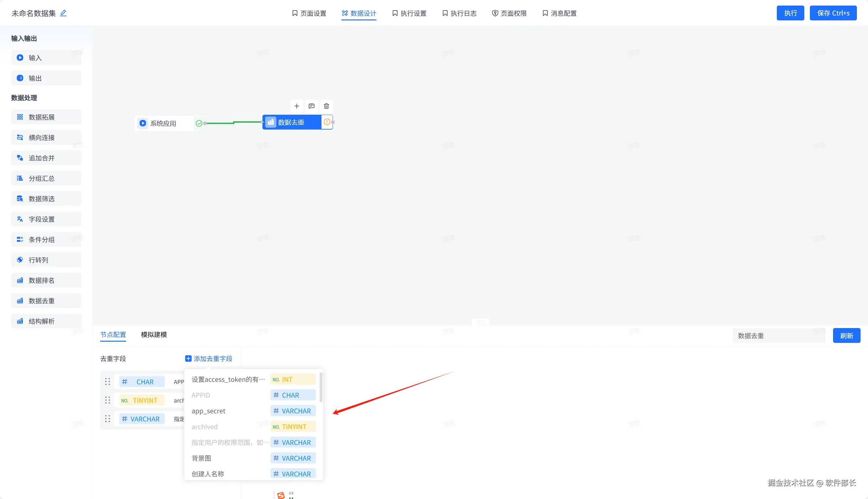Click the 执行 button
Screen dimensions: 868x499
click(x=790, y=13)
